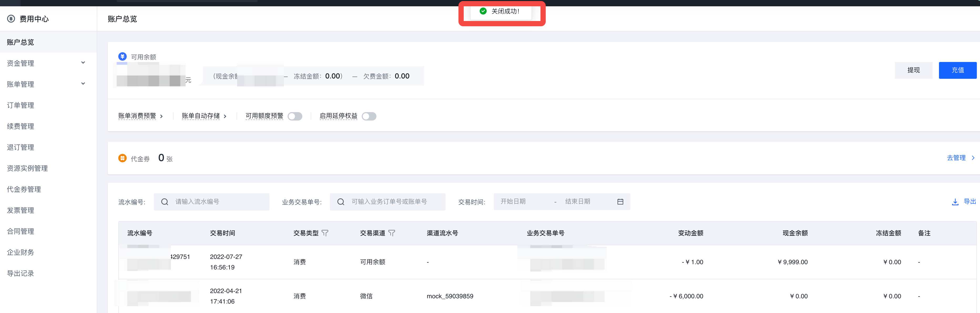Screen dimensions: 980x313
Task: Click the 提现 button
Action: point(913,70)
